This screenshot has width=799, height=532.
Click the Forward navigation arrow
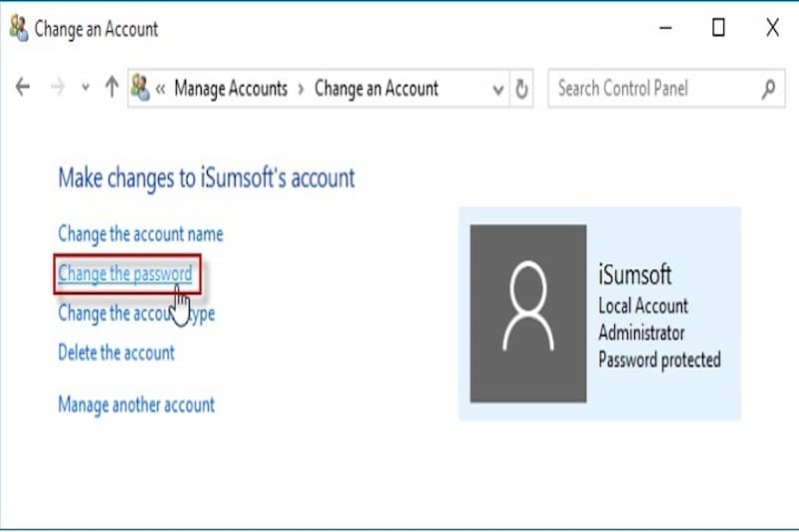(x=57, y=88)
